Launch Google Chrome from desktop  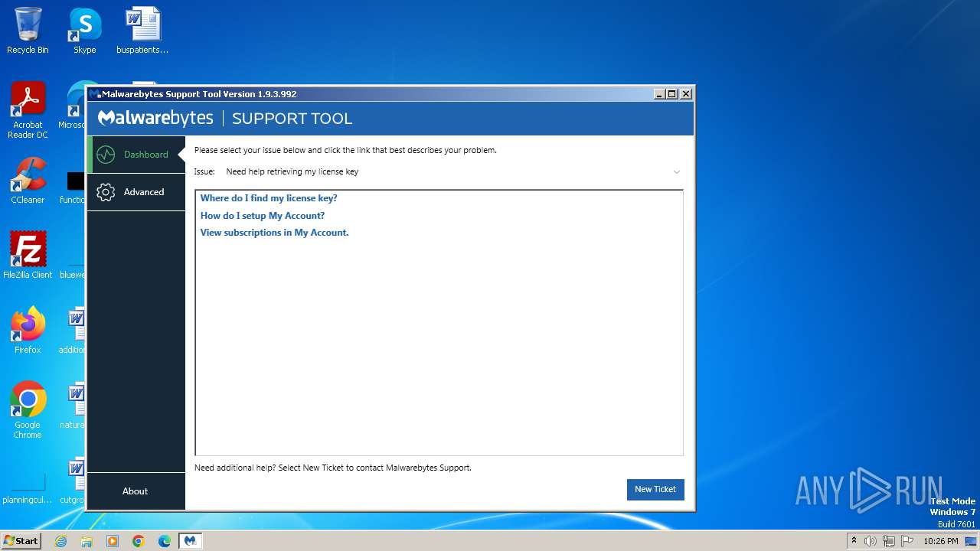tap(28, 409)
